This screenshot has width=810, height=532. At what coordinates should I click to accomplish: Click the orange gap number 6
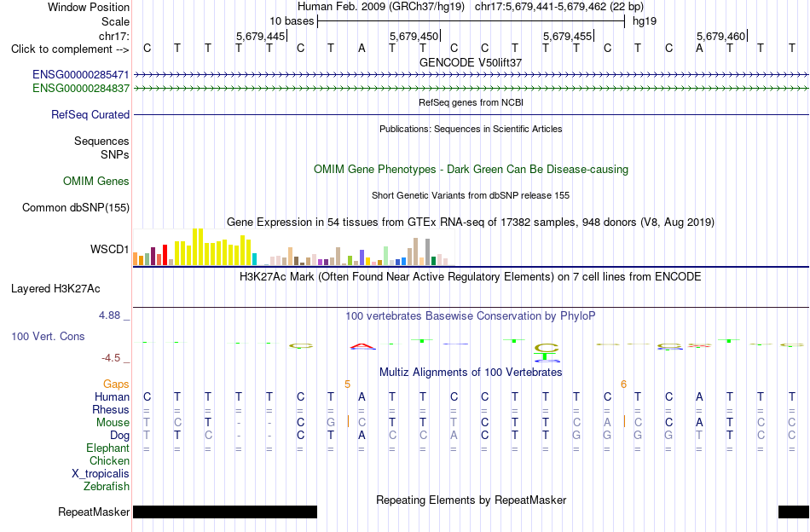point(623,385)
